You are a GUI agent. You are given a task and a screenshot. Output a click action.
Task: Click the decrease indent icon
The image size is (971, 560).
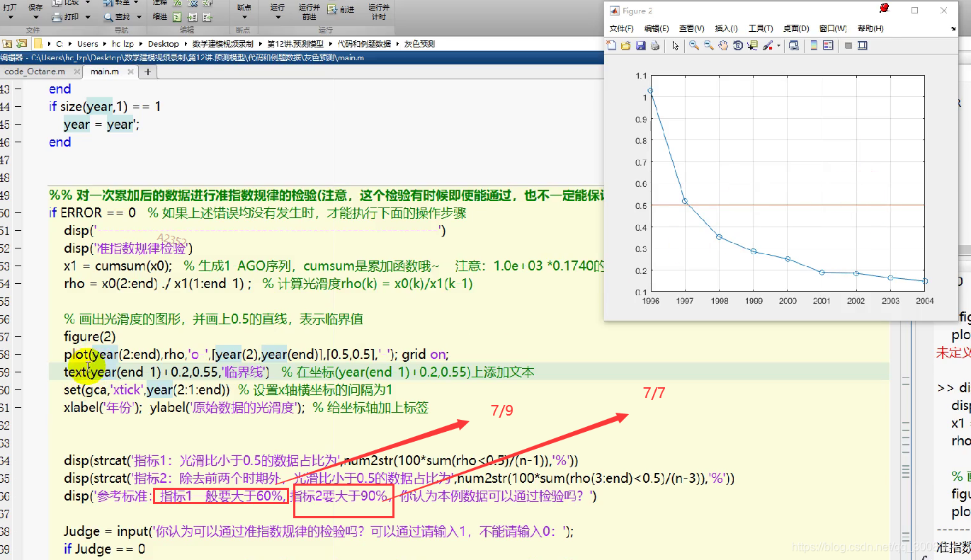point(207,16)
